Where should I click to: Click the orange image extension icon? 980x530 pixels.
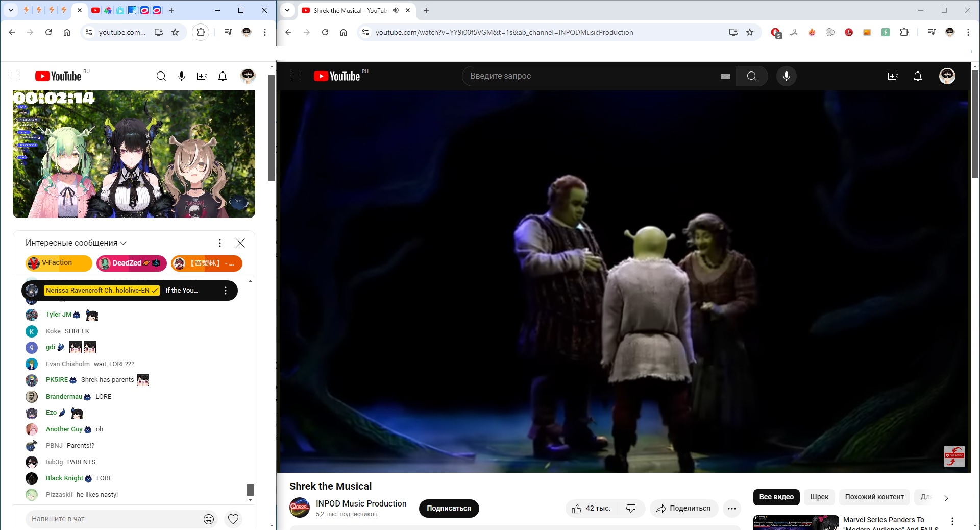[867, 32]
